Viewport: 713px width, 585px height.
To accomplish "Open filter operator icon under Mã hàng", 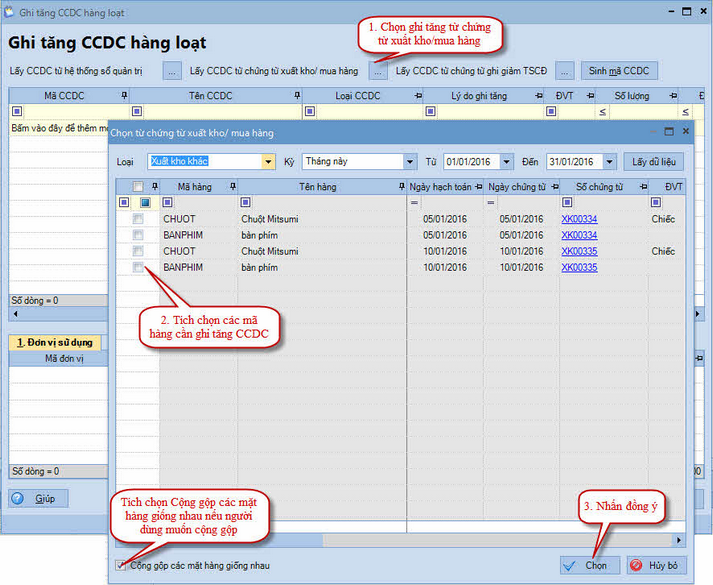I will point(167,202).
